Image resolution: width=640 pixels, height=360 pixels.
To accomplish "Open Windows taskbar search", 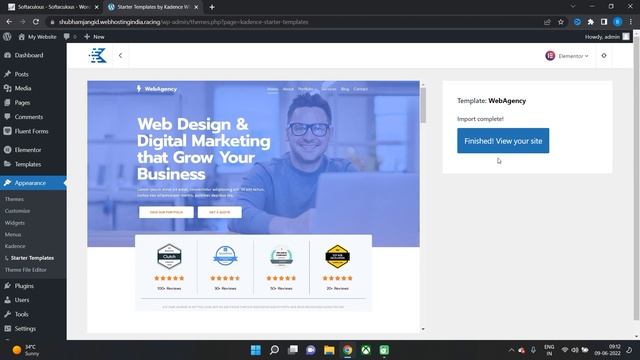I will pyautogui.click(x=274, y=350).
